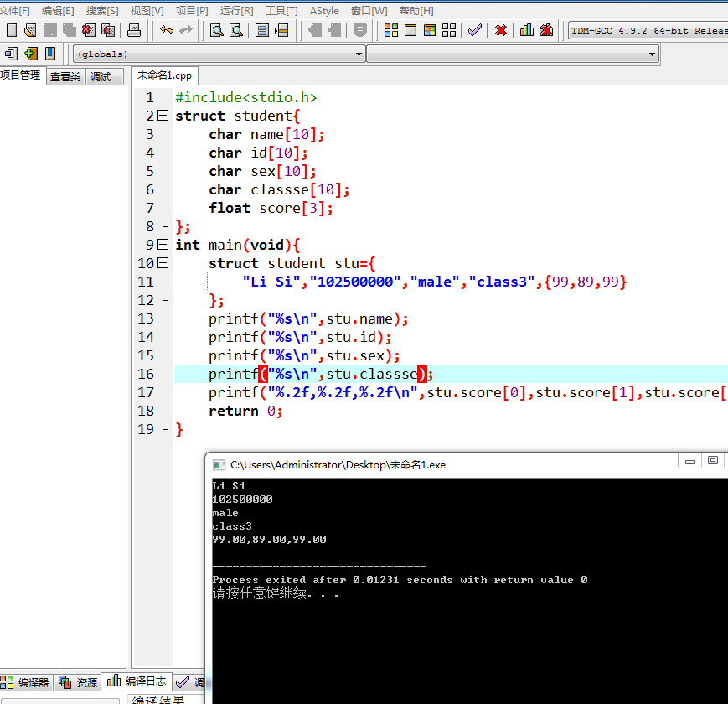728x704 pixels.
Task: Click the 'float score[3];' code line
Action: click(271, 208)
